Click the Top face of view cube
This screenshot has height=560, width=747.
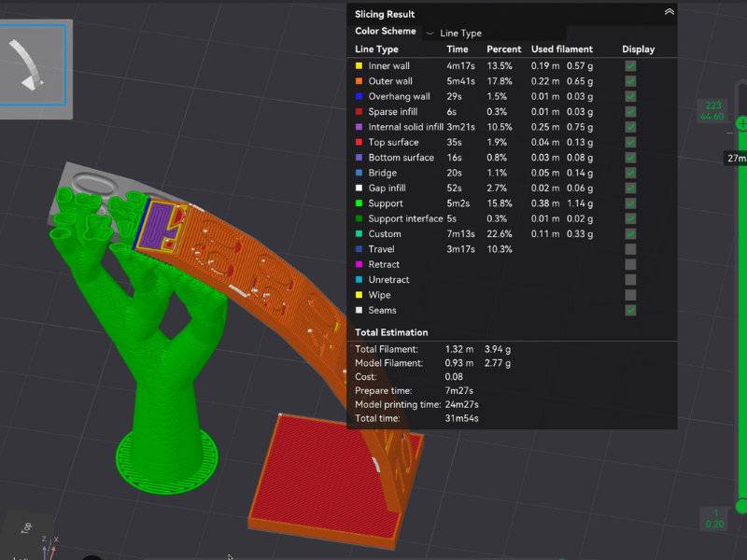point(26,527)
